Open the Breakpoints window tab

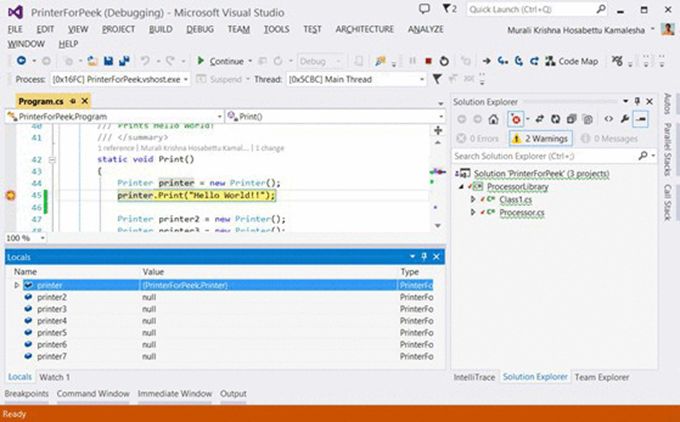click(26, 394)
